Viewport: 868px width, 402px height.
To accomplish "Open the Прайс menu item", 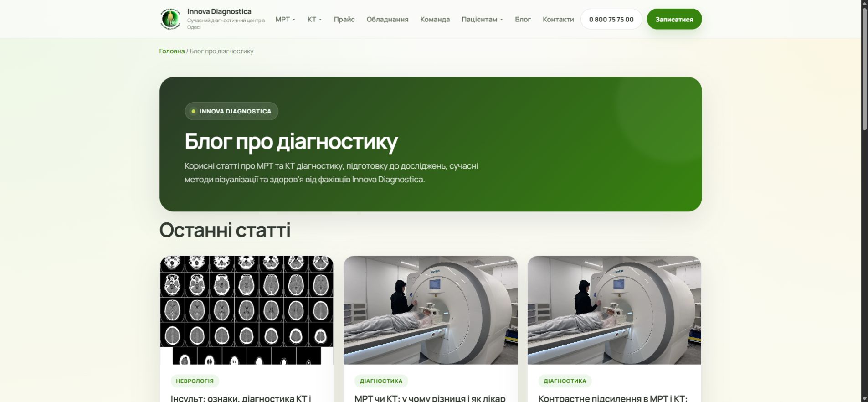I will pyautogui.click(x=344, y=19).
